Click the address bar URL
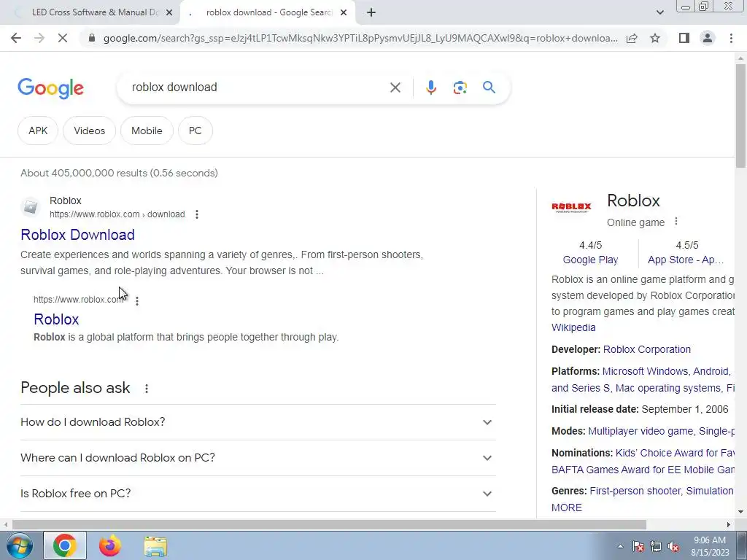The height and width of the screenshot is (560, 747). (360, 38)
